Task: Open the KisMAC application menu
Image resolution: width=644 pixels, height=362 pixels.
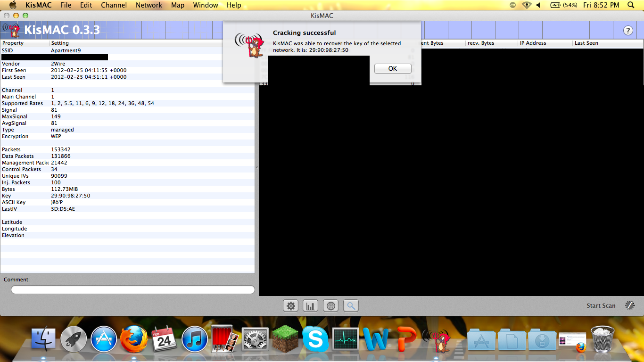Action: [x=39, y=5]
